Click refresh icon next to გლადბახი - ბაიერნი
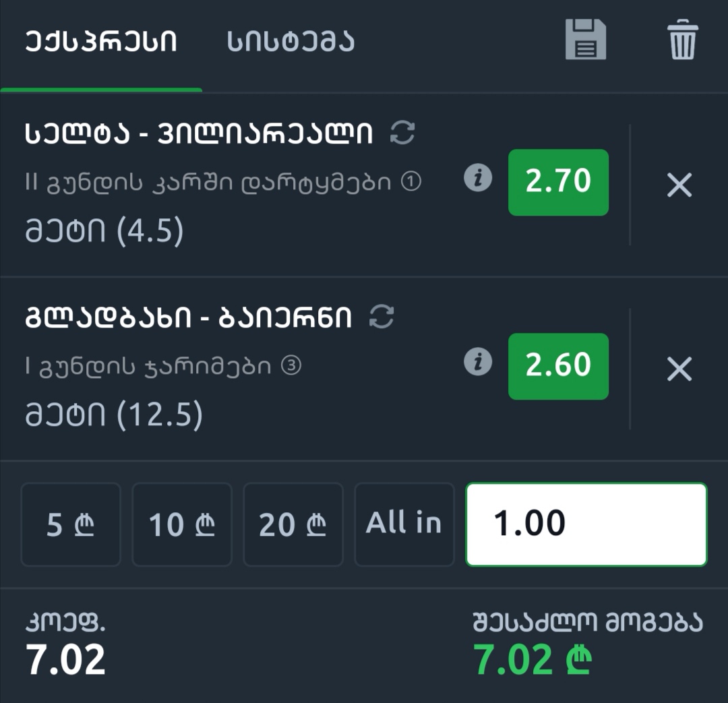Screen dimensions: 728x703 (382, 317)
